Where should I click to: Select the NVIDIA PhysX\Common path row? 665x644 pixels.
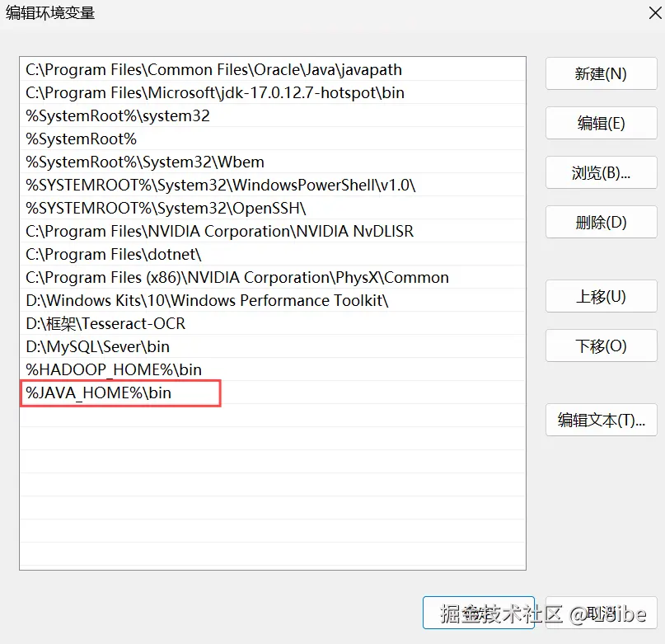tap(273, 277)
